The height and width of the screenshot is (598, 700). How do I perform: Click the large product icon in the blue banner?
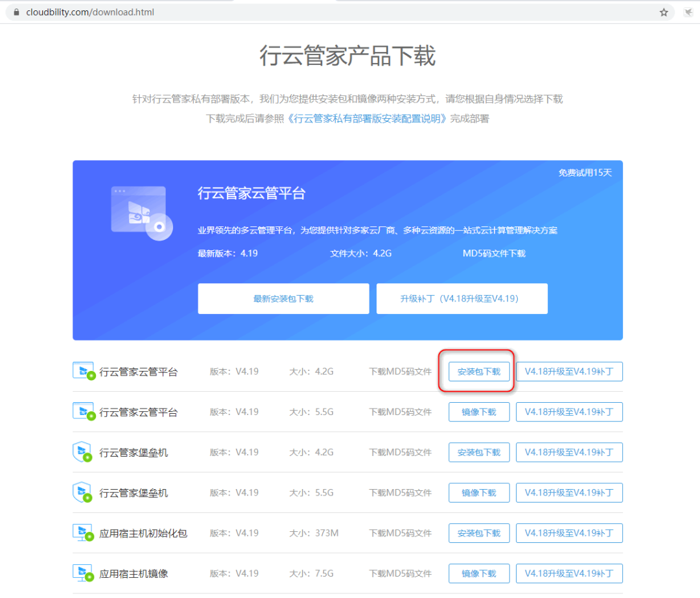(x=141, y=213)
